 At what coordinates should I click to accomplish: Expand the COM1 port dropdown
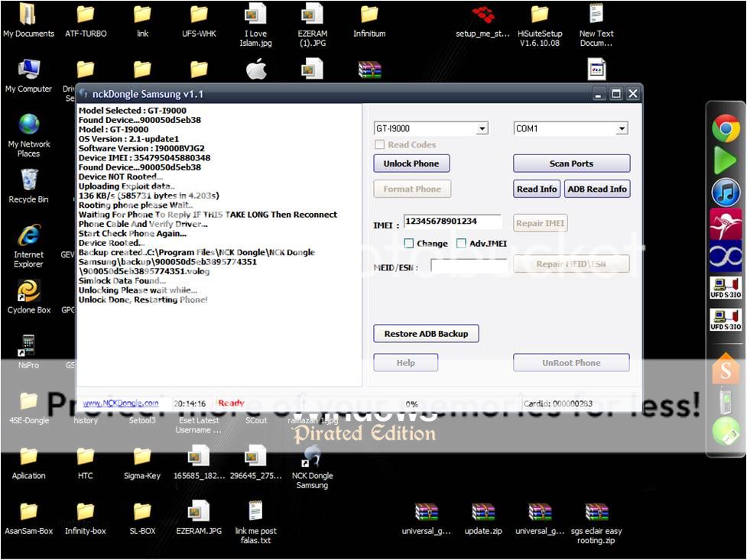pyautogui.click(x=622, y=128)
